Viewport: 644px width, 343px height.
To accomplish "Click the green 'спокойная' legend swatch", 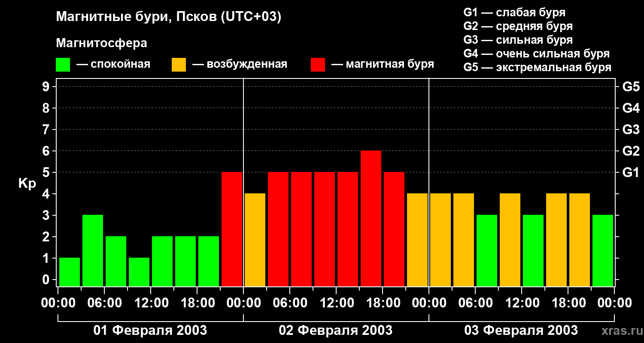I will click(63, 64).
